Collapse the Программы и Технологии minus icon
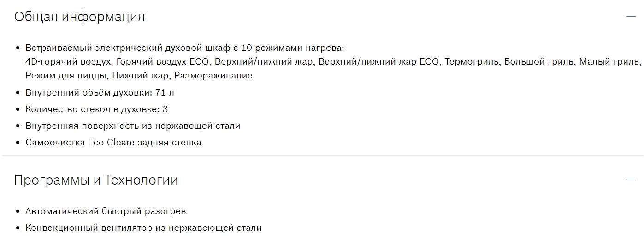This screenshot has height=240, width=644. pos(631,180)
